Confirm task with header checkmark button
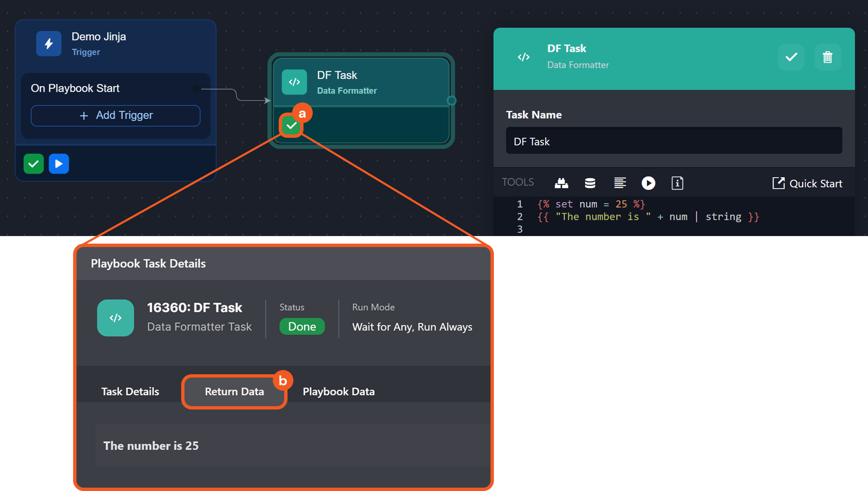Viewport: 868px width, 491px height. (x=791, y=57)
